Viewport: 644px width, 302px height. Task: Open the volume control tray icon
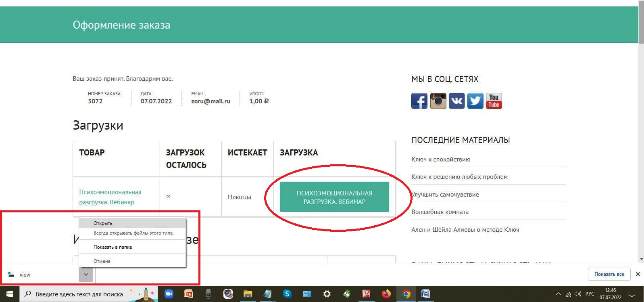pyautogui.click(x=578, y=294)
